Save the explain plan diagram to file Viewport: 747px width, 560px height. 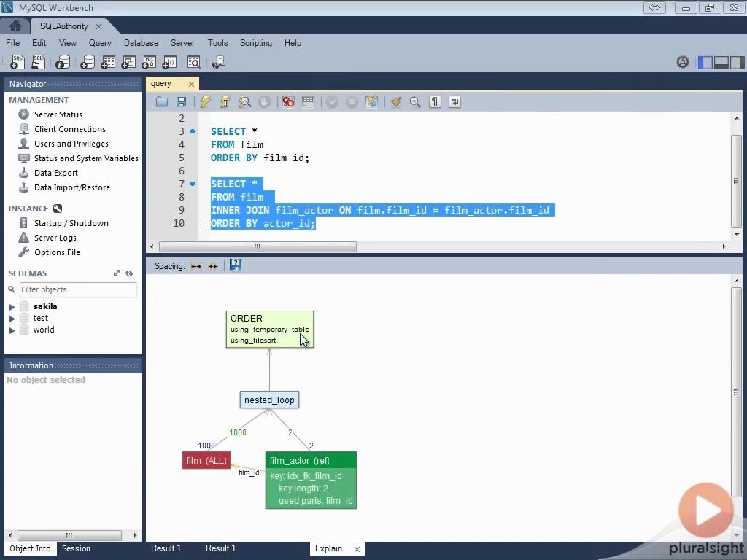(x=235, y=265)
